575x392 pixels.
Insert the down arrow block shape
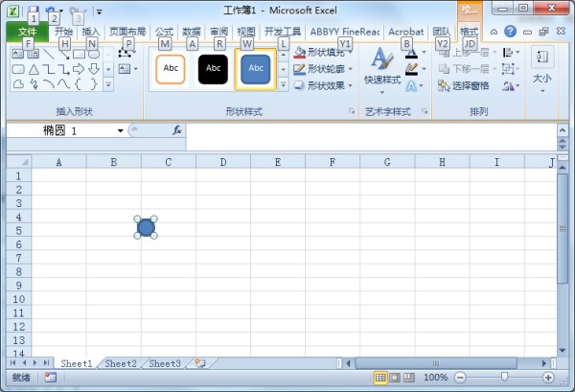coord(94,69)
